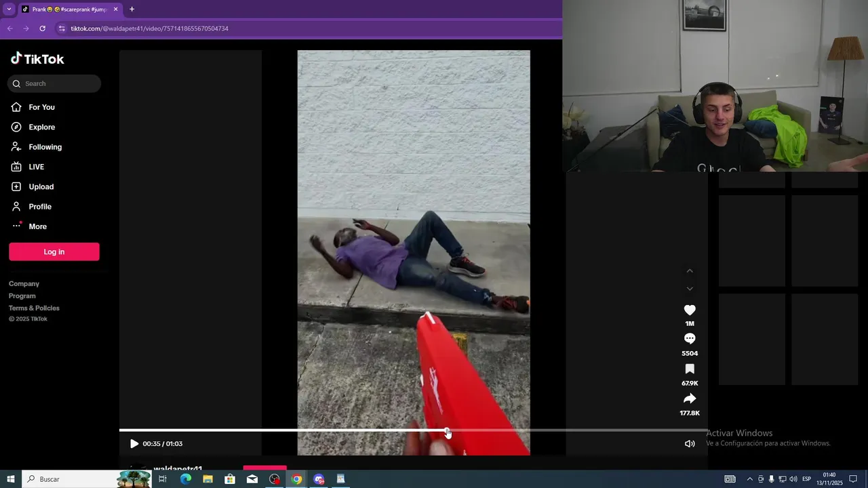Click the TikTok logo in the sidebar

(x=37, y=59)
